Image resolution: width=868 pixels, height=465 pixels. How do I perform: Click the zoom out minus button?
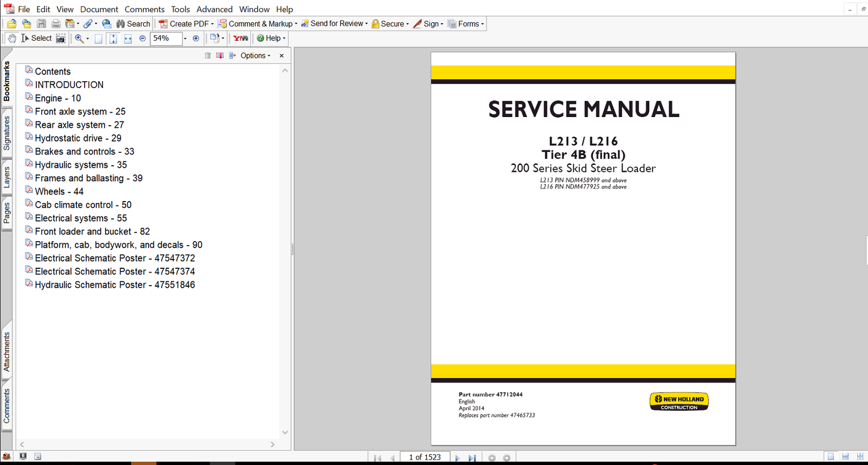coord(143,38)
